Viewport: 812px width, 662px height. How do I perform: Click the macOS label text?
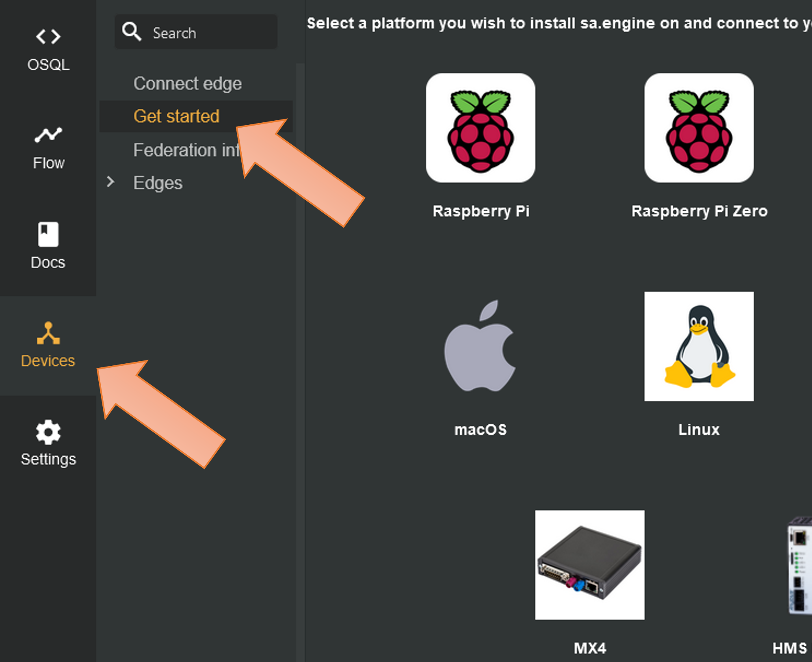pyautogui.click(x=481, y=430)
